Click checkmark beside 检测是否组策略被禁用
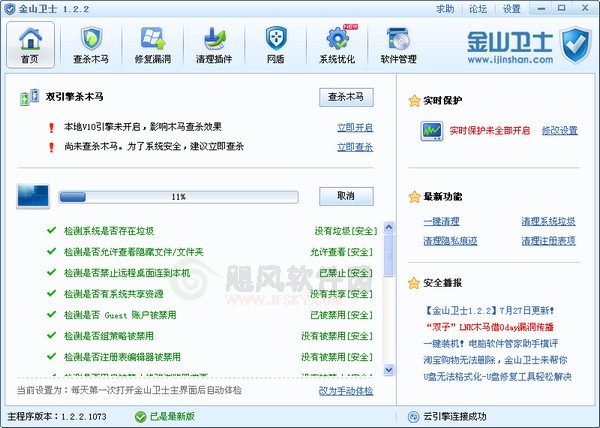The image size is (600, 428). click(x=51, y=335)
